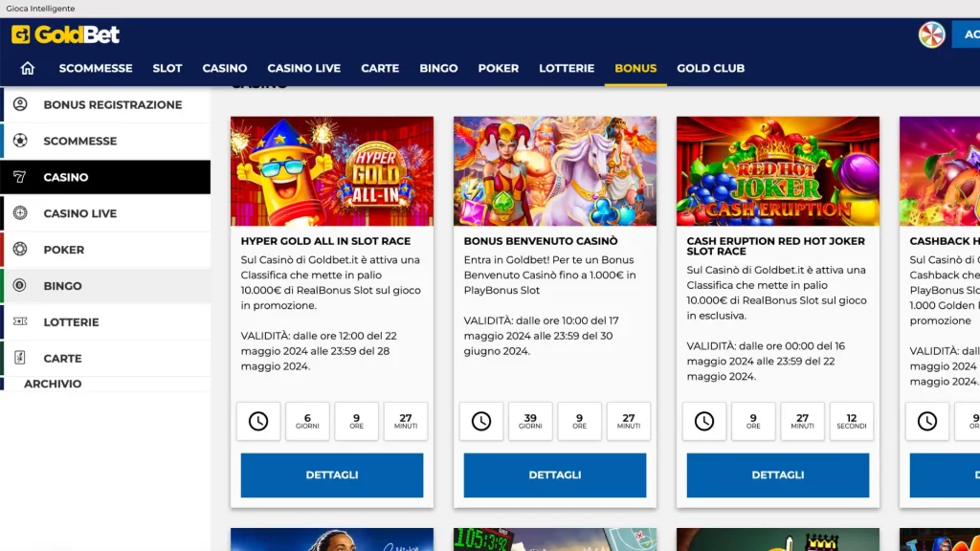Open the colorful spin wheel icon
This screenshot has width=980, height=551.
click(931, 34)
